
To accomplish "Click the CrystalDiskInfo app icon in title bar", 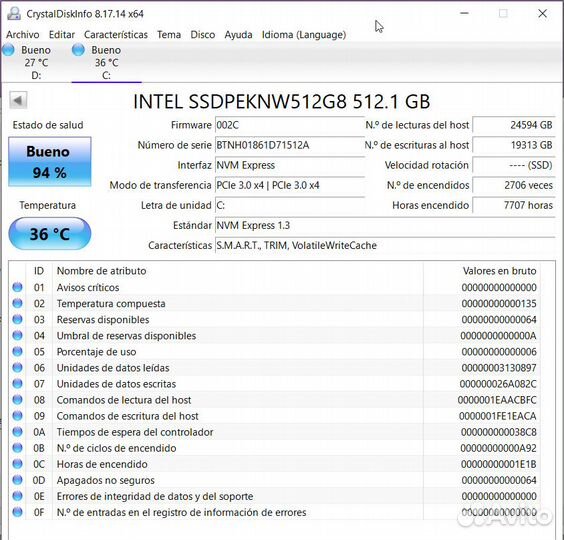I will pyautogui.click(x=14, y=14).
